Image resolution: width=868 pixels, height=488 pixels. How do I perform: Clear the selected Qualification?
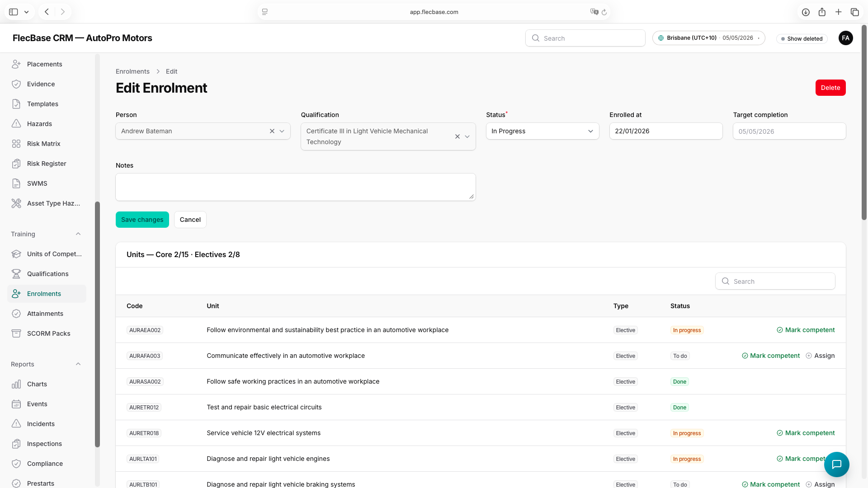coord(458,136)
